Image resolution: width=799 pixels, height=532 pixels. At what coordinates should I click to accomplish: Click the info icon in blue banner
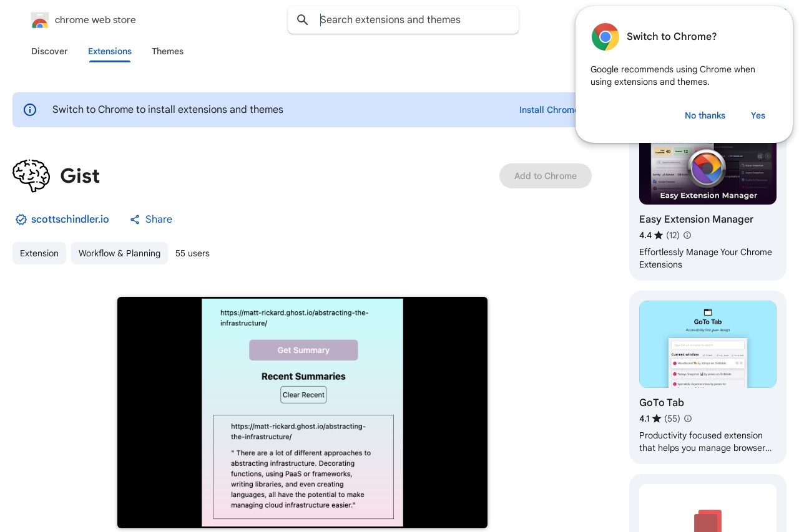point(30,110)
